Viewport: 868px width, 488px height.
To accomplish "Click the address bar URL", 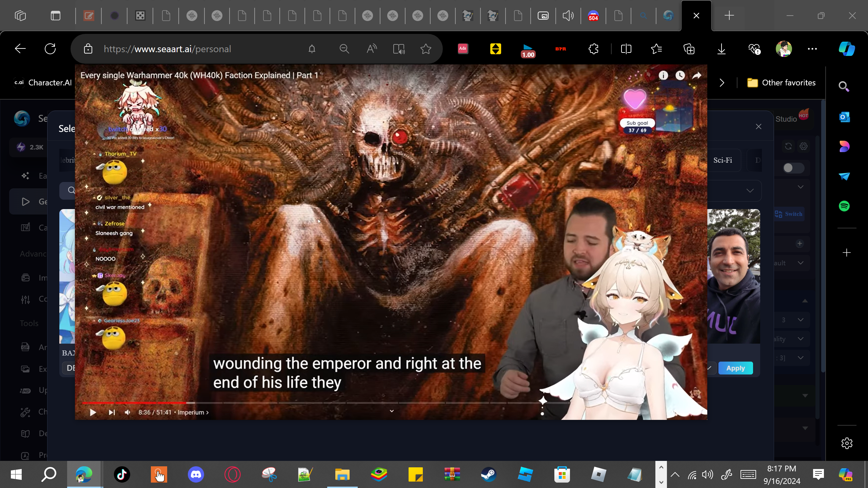I will 167,49.
